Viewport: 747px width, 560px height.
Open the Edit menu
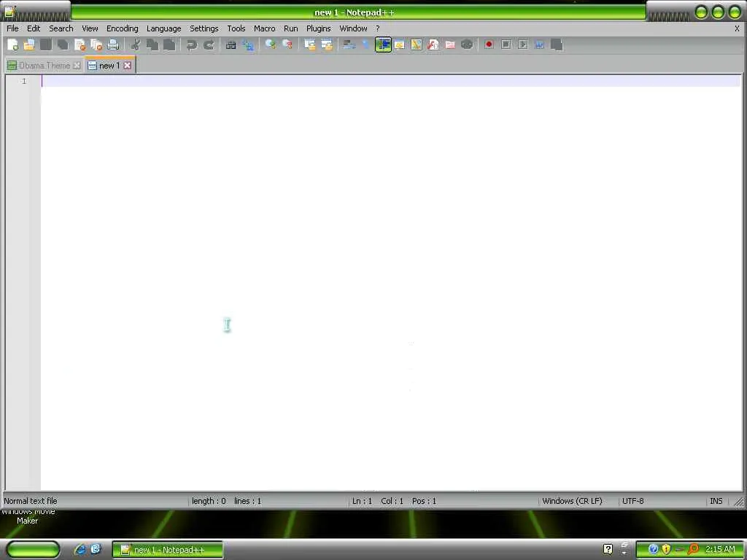(34, 28)
